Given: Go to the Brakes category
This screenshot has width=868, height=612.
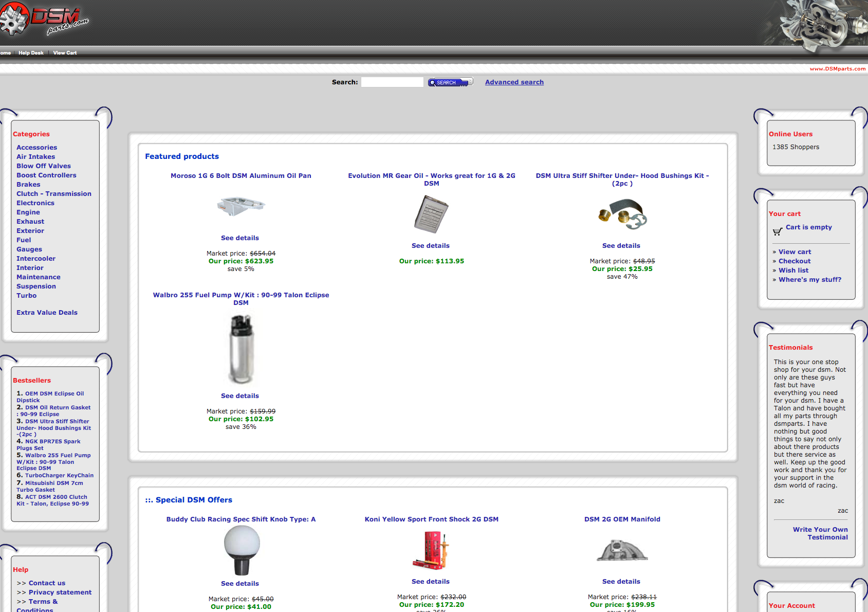Looking at the screenshot, I should [28, 185].
